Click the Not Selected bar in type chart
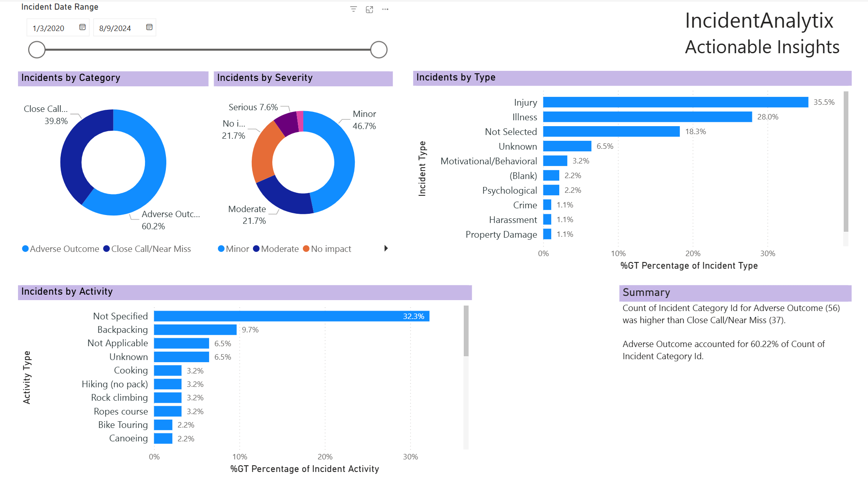Screen dimensions: 868x477 pyautogui.click(x=612, y=132)
